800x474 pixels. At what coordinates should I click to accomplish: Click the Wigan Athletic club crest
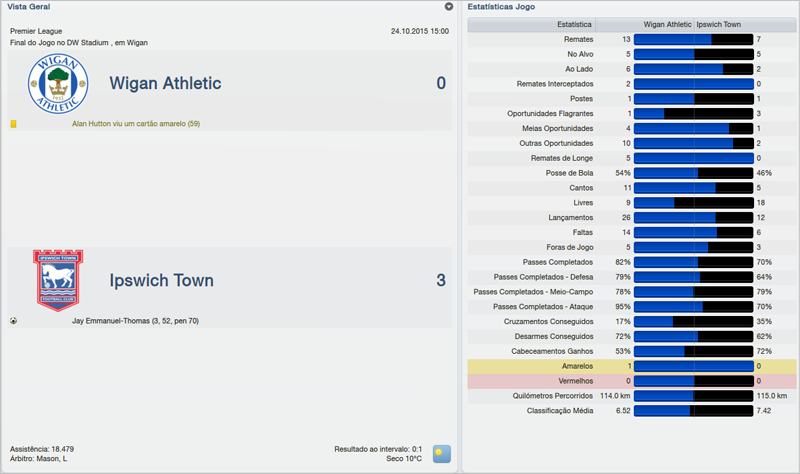point(58,83)
